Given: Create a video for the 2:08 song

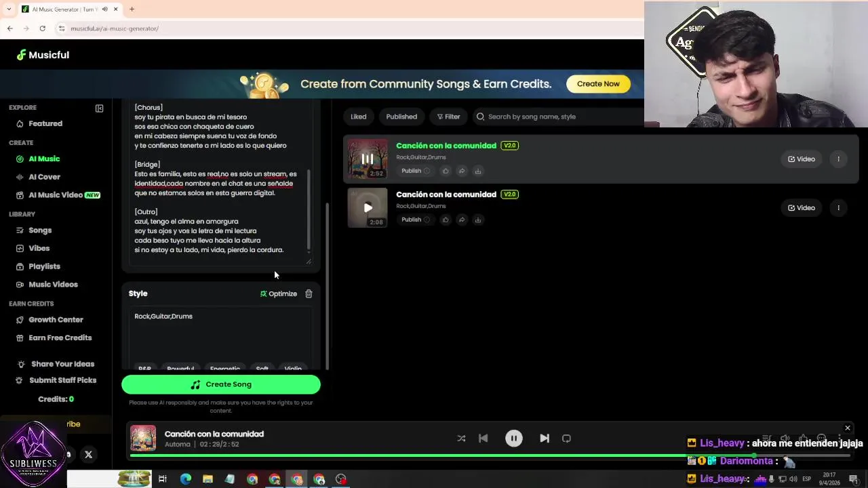Looking at the screenshot, I should (x=801, y=207).
